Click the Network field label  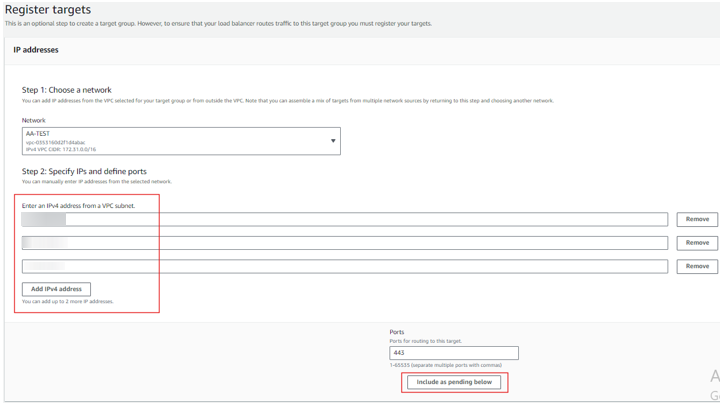tap(34, 120)
